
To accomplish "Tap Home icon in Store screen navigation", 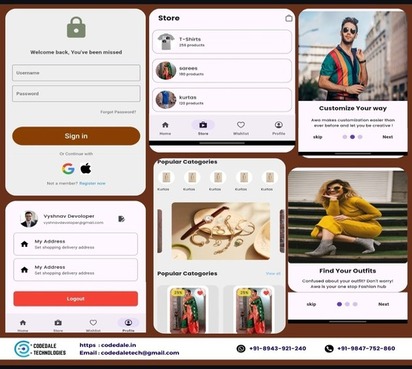I will [x=165, y=125].
